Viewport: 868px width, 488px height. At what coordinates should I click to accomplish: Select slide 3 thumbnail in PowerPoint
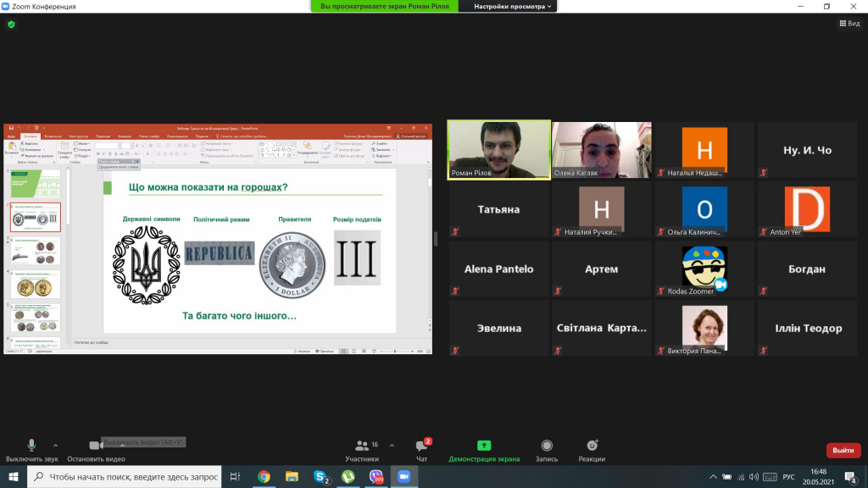point(36,251)
